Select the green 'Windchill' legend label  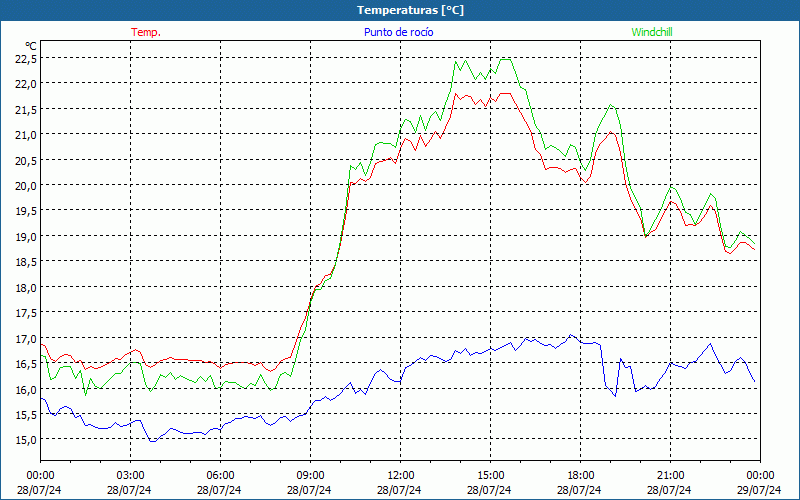(652, 32)
